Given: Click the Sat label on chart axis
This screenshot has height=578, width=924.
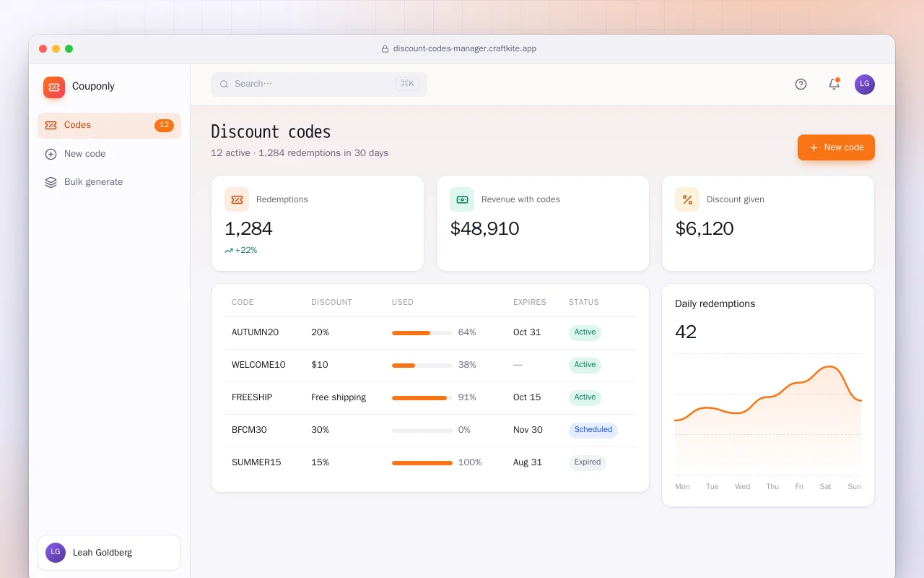Looking at the screenshot, I should pyautogui.click(x=826, y=487).
